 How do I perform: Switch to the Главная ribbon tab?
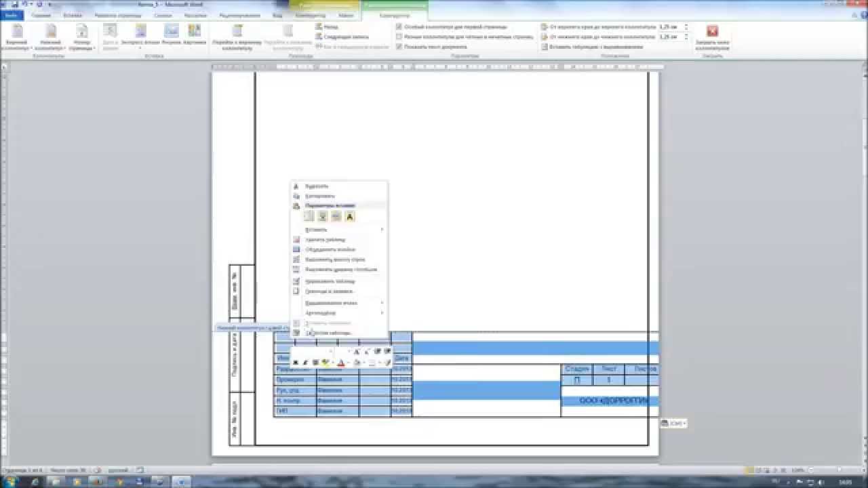click(x=40, y=15)
